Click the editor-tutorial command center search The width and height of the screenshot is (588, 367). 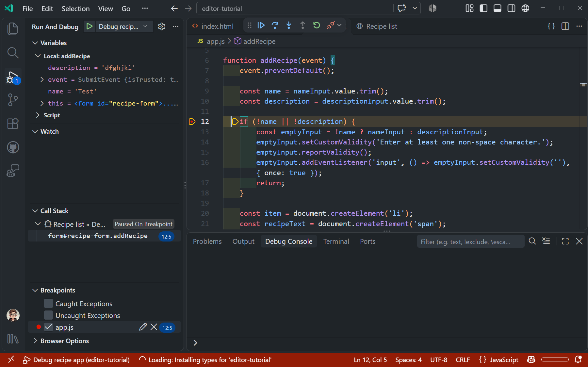(295, 8)
